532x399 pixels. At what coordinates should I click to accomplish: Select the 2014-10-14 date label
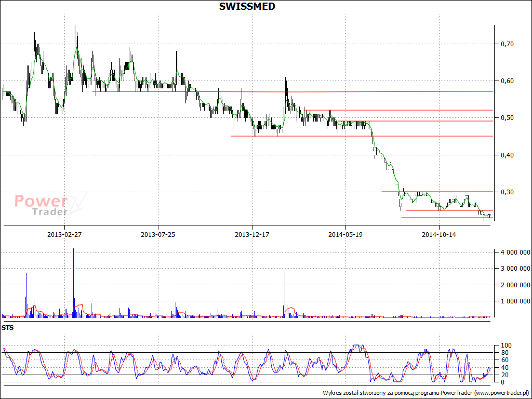(x=439, y=234)
